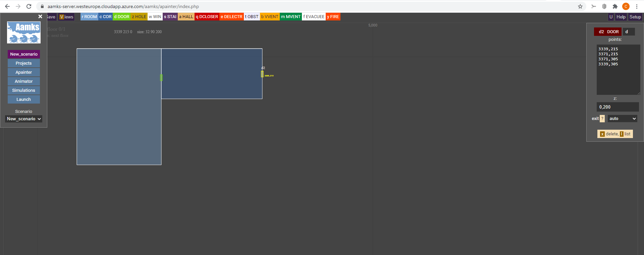
Task: Open the Help menu
Action: [621, 17]
